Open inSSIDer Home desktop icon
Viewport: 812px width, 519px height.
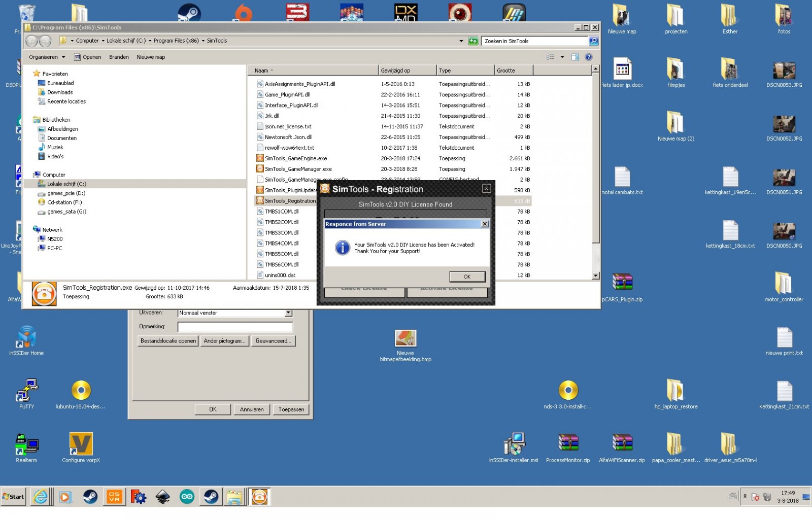(26, 341)
